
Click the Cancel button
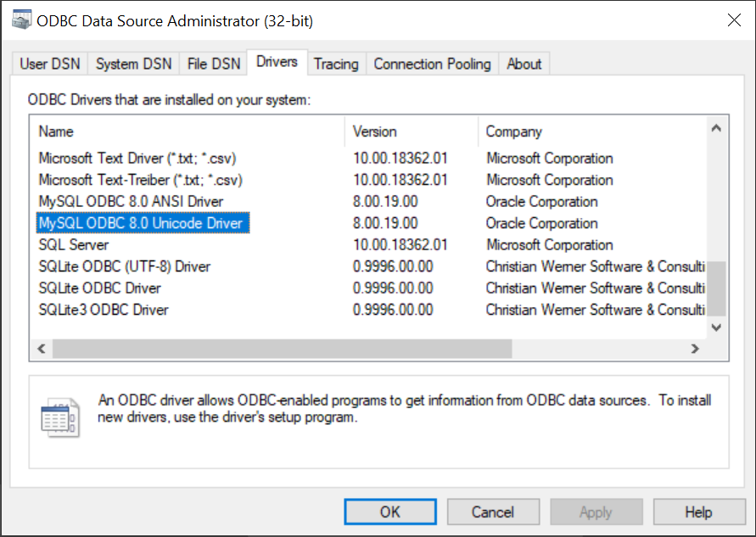tap(493, 512)
